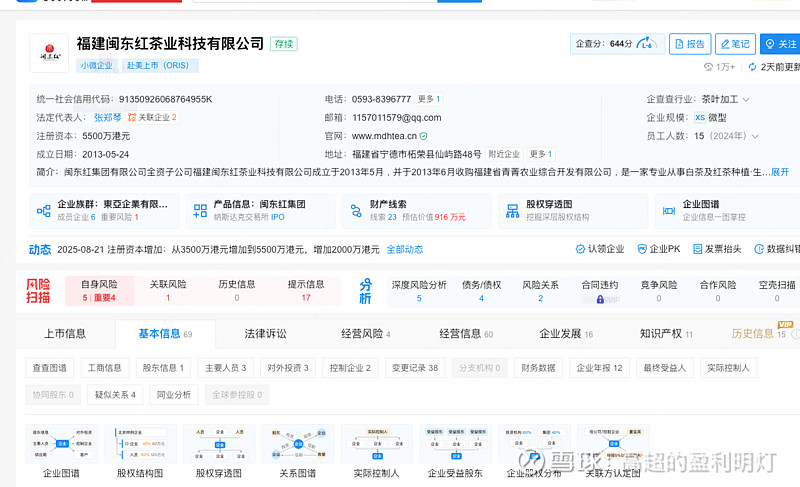Expand the company 简介 with 展开

click(x=780, y=172)
